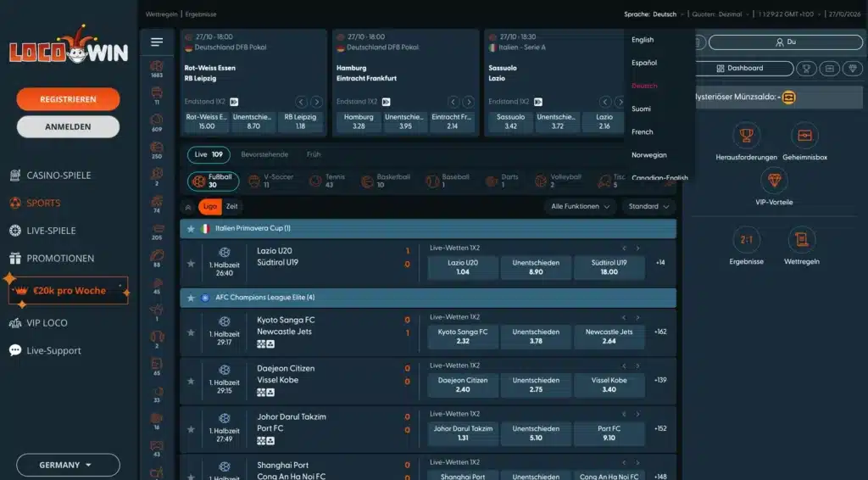This screenshot has width=868, height=480.
Task: Open the Geheimnisbox chest icon
Action: pos(804,135)
